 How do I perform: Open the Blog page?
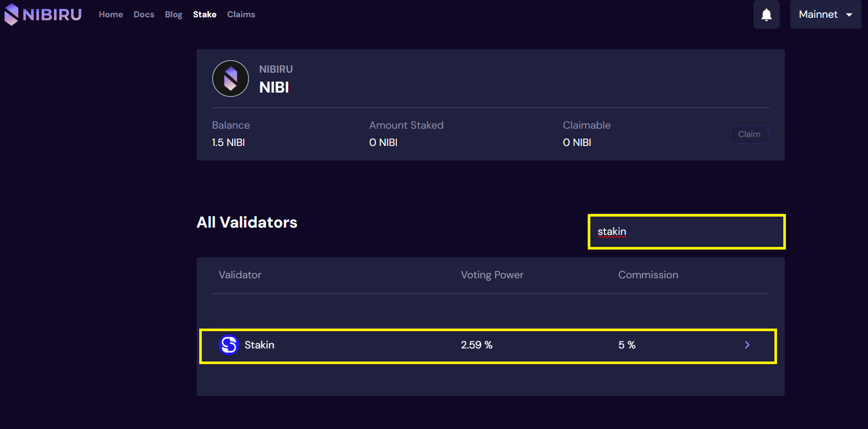pyautogui.click(x=174, y=15)
